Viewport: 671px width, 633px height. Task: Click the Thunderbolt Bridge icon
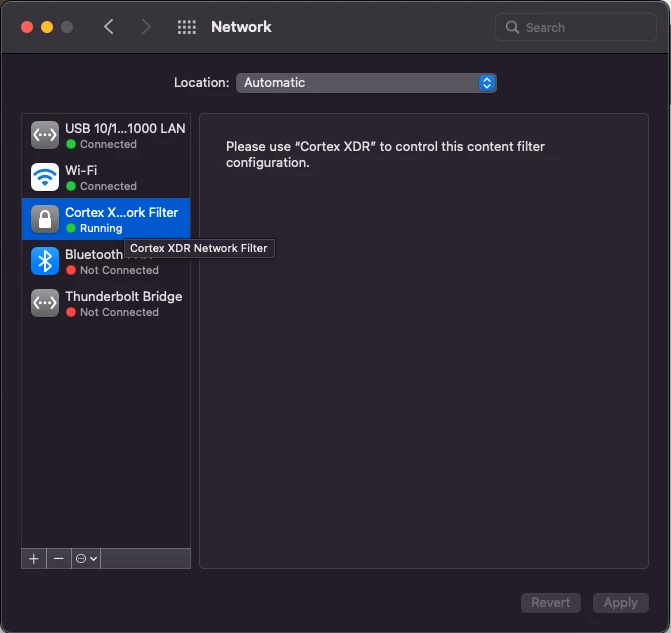click(45, 303)
